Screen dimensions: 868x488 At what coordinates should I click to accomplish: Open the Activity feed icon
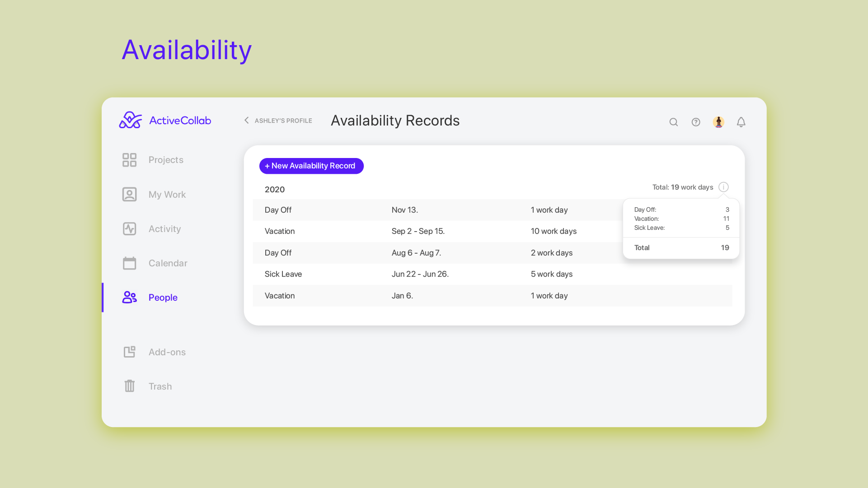click(129, 228)
